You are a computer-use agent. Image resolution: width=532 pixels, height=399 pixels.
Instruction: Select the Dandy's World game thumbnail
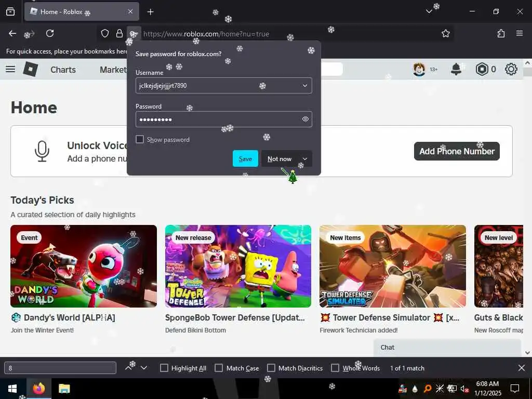[x=84, y=267]
